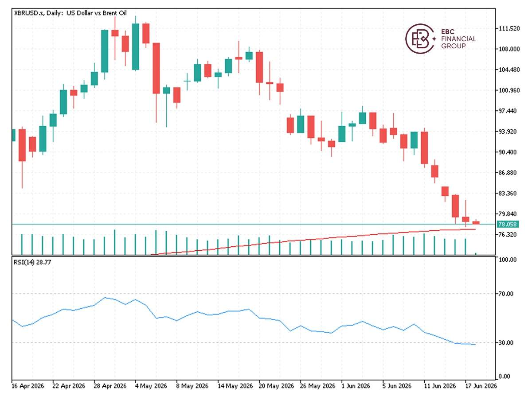The width and height of the screenshot is (532, 400).
Task: Click the last small red candle near 78
Action: coord(476,222)
